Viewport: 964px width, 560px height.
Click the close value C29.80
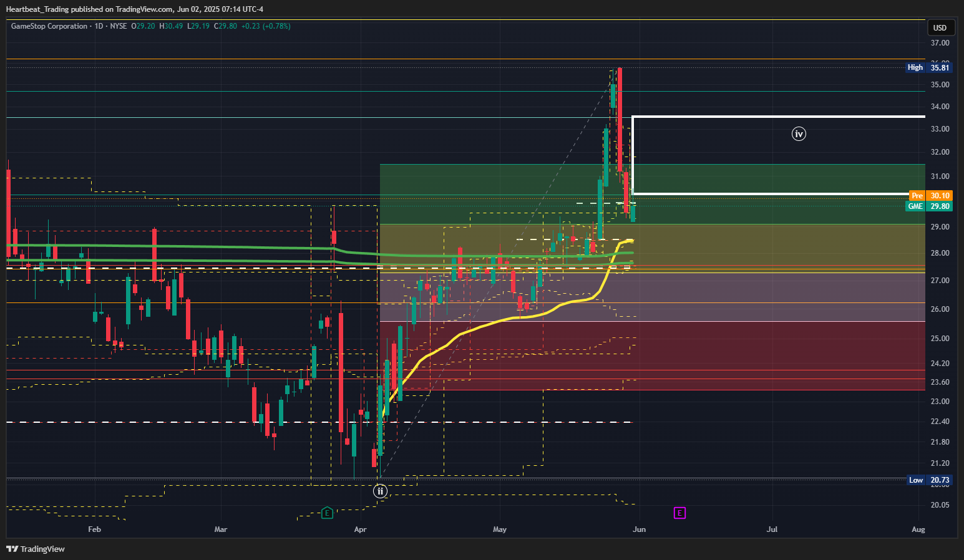[x=225, y=26]
